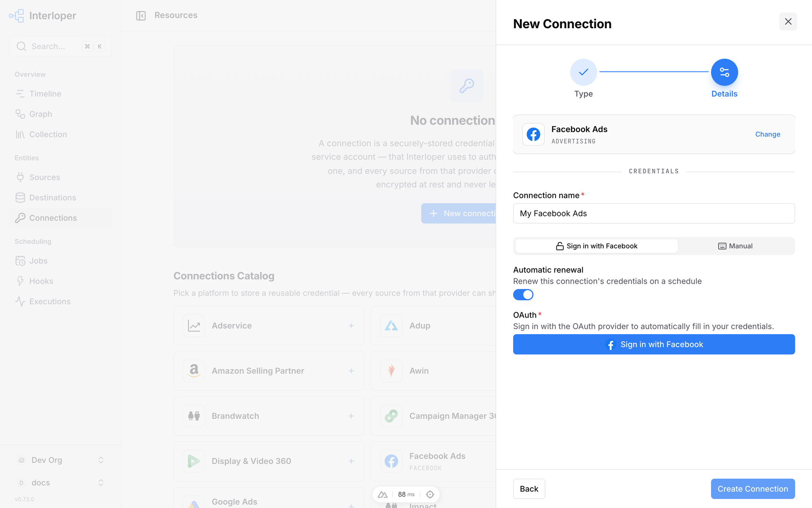Image resolution: width=812 pixels, height=508 pixels.
Task: Click the Details step sliders icon
Action: click(x=724, y=72)
